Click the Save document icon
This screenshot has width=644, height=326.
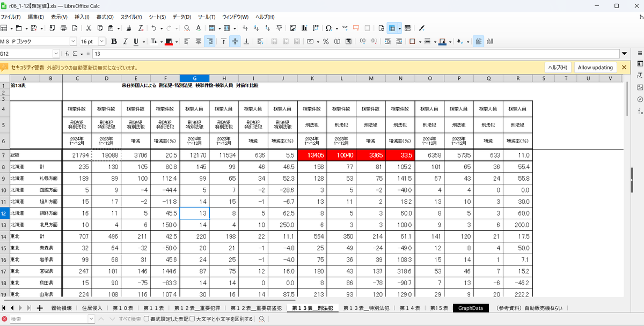pos(33,28)
